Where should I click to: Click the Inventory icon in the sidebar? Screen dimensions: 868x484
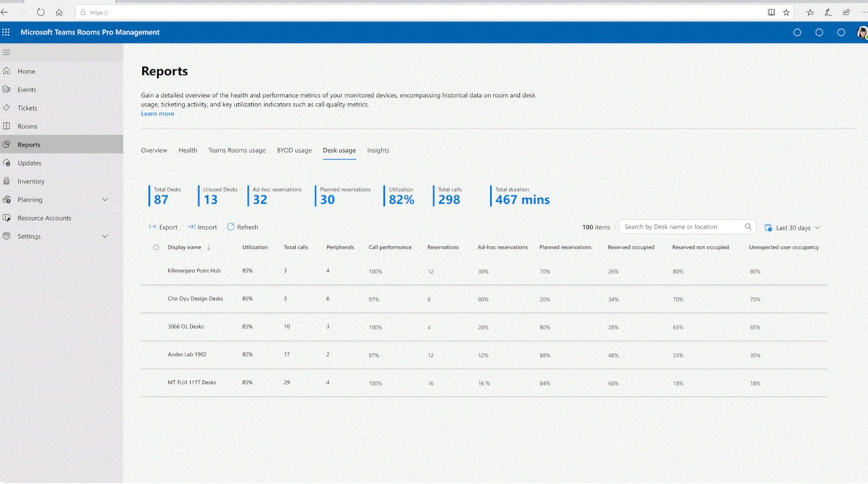(7, 181)
